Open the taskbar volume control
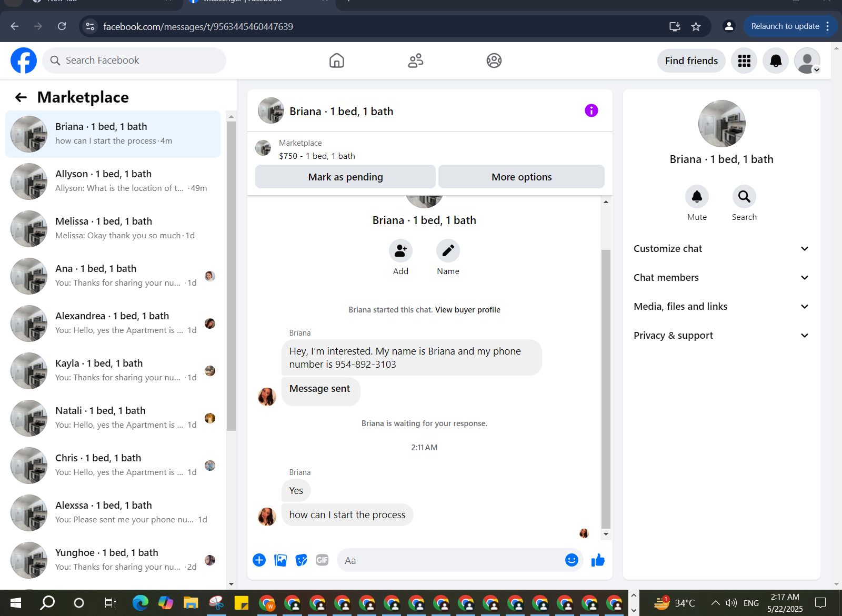This screenshot has height=616, width=842. click(731, 603)
